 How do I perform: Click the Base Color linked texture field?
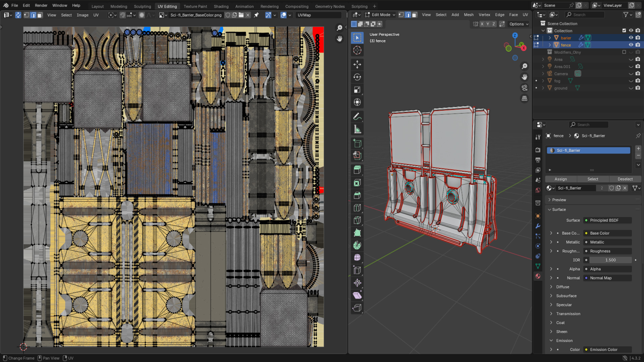607,233
